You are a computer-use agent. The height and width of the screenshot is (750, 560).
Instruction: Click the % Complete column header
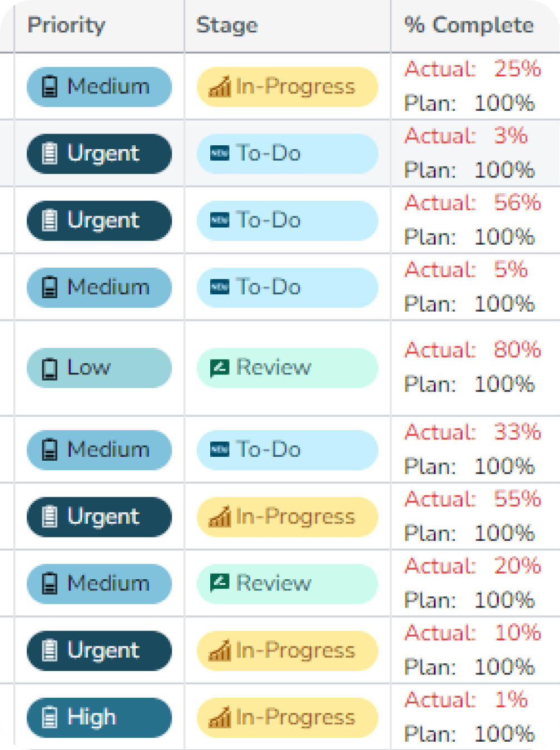pyautogui.click(x=469, y=25)
